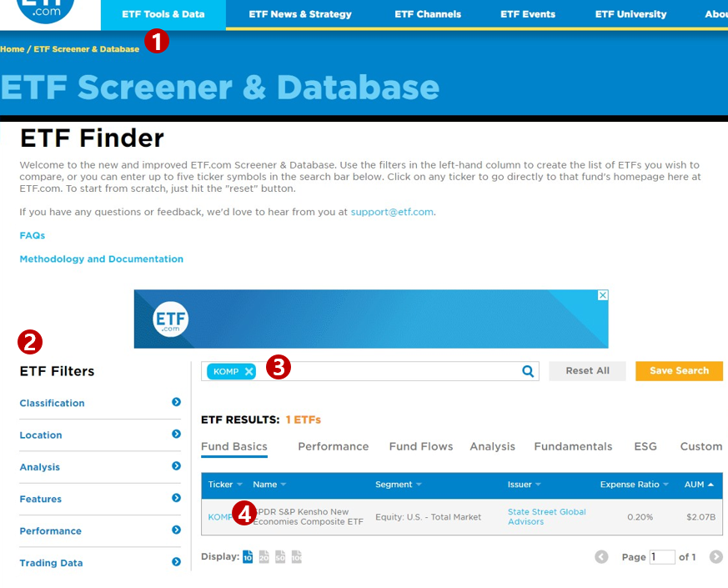Viewport: 728px width, 588px height.
Task: Open the ETF.com banner ad
Action: (371, 319)
